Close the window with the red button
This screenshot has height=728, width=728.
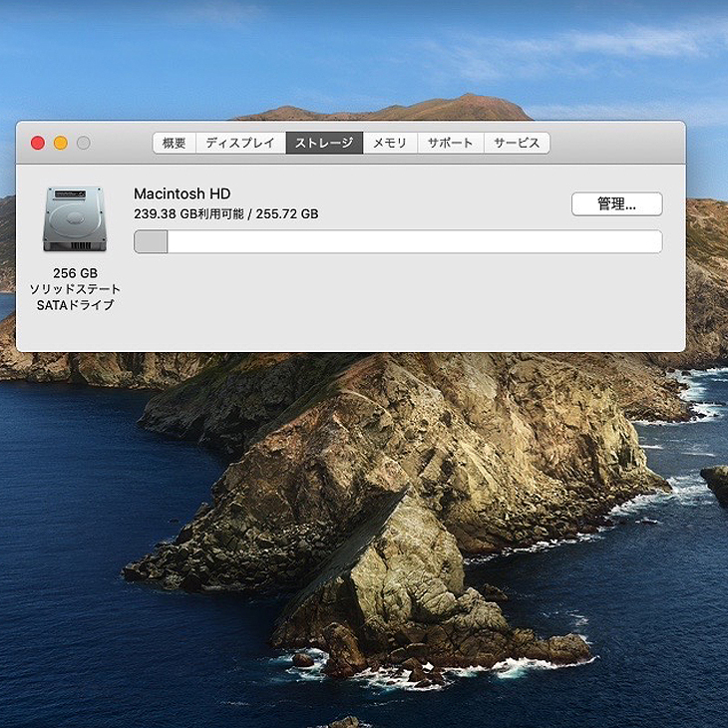(38, 143)
